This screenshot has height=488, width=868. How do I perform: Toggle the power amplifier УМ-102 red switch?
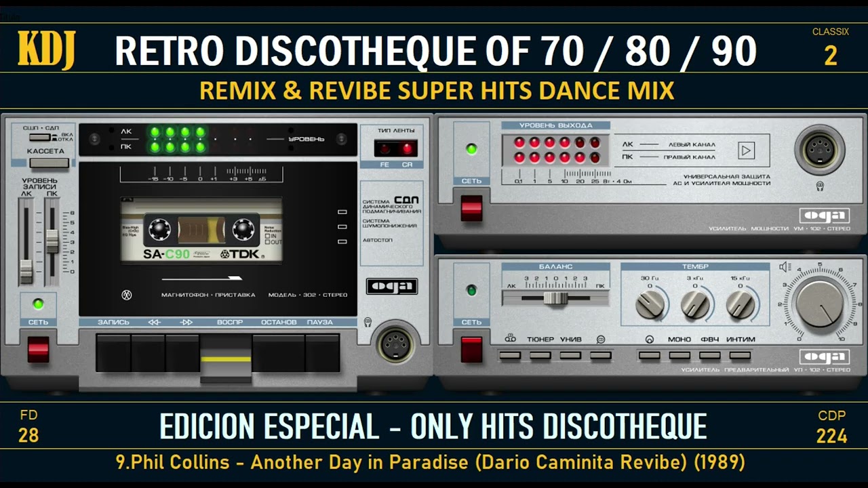(x=471, y=208)
